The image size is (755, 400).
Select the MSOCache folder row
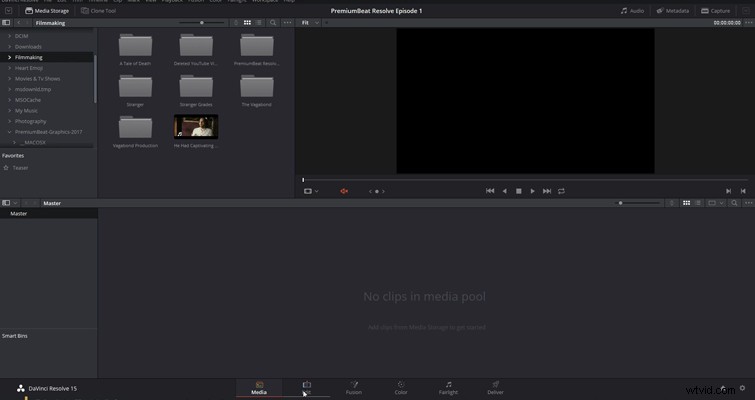47,100
